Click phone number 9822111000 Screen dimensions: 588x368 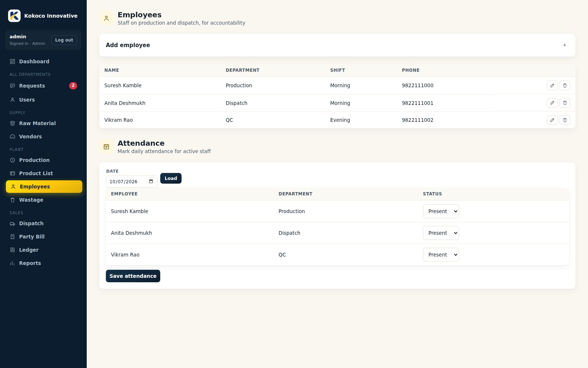[x=417, y=85]
